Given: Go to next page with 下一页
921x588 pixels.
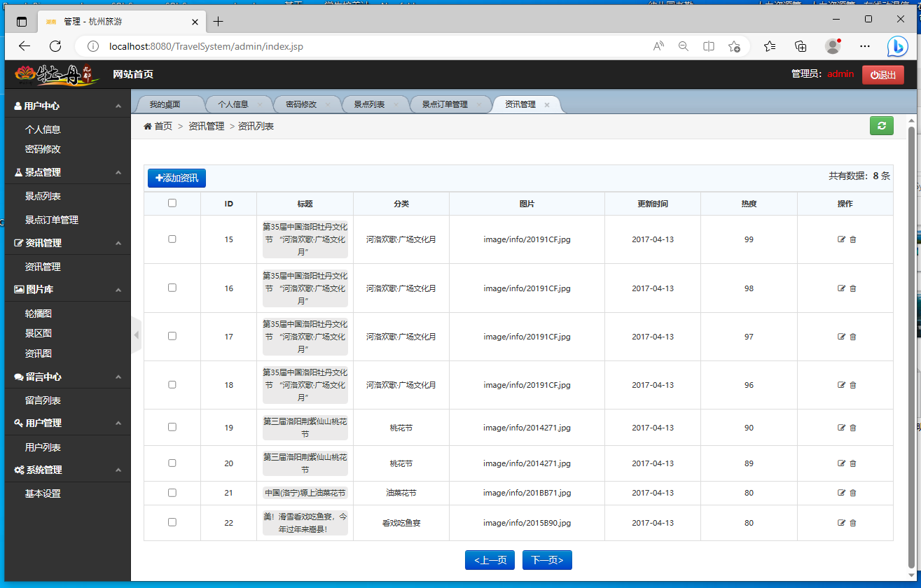Looking at the screenshot, I should 547,560.
